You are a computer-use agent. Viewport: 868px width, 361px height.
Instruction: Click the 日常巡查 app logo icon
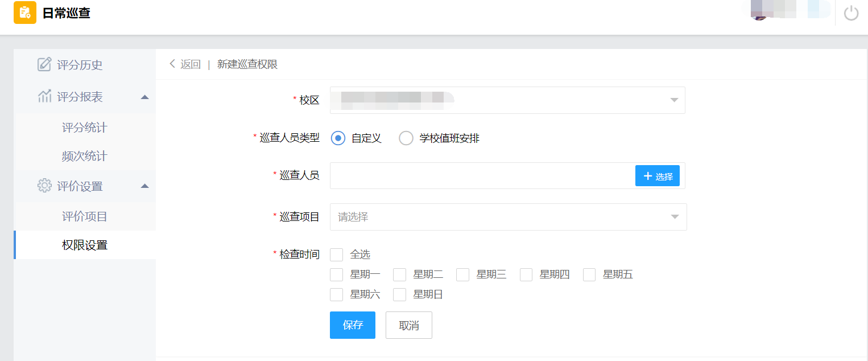[x=25, y=13]
